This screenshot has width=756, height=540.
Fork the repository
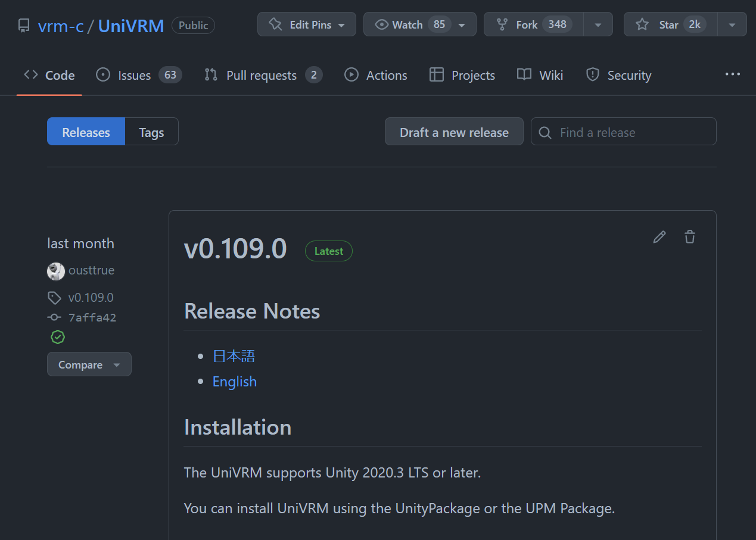(x=534, y=24)
